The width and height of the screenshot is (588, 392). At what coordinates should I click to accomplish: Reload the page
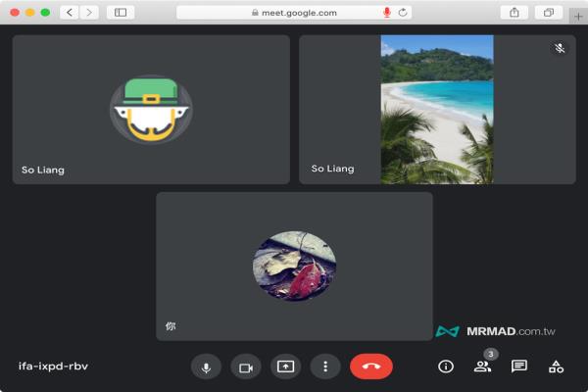point(403,13)
